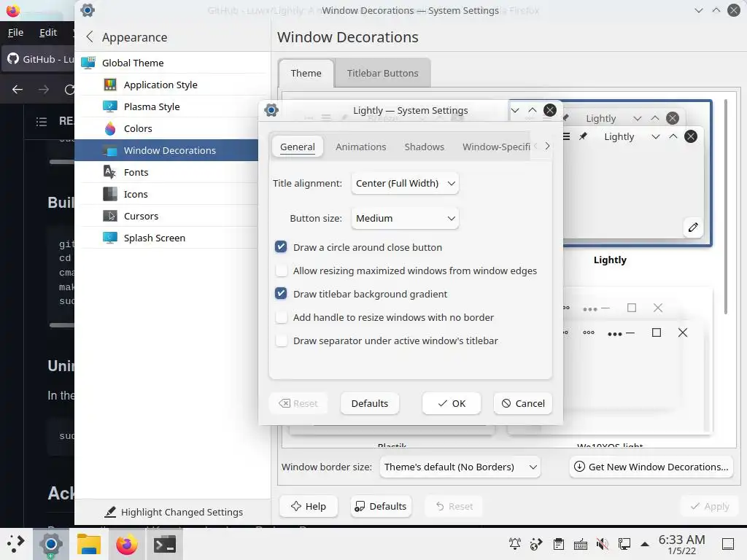Screen dimensions: 747x560
Task: Click the Fonts icon in sidebar
Action: coord(110,172)
